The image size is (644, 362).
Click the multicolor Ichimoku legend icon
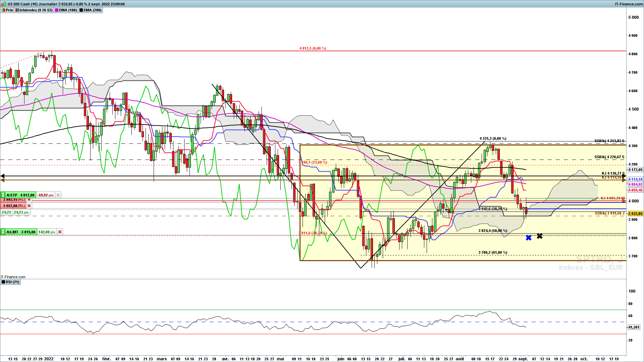coord(17,10)
